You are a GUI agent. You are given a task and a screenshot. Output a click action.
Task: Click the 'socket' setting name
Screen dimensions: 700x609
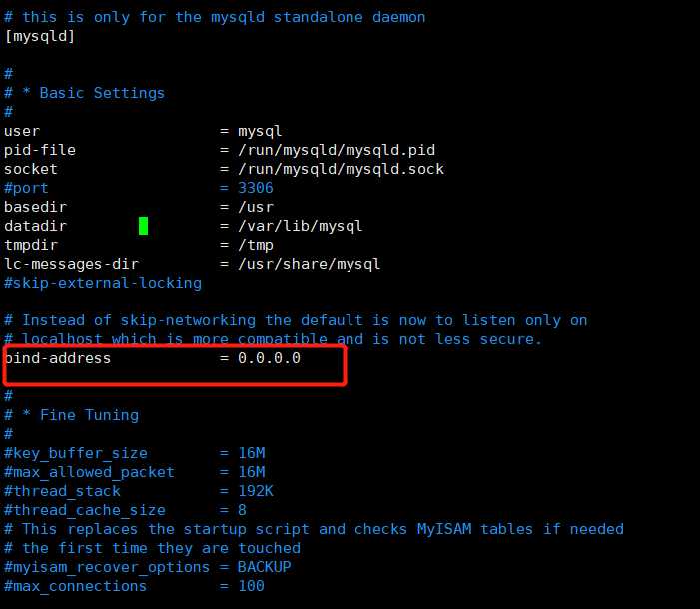(x=31, y=169)
